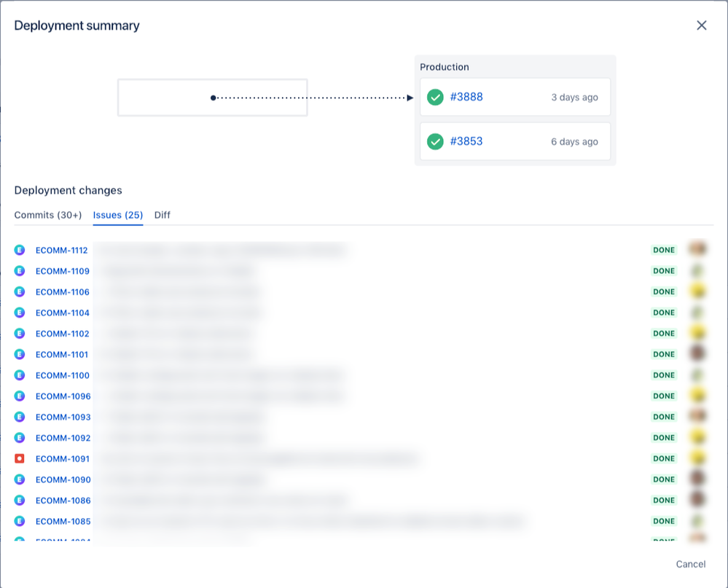
Task: Click the epic icon beside ECOMM-1090
Action: click(22, 479)
